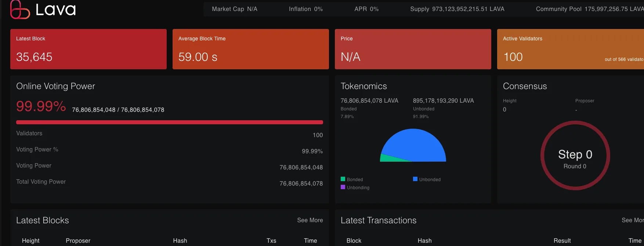Click the Tokenomics heading
This screenshot has width=644, height=246.
(364, 86)
